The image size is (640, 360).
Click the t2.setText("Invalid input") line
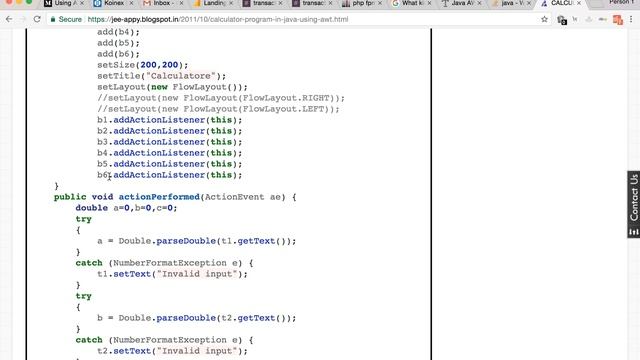(x=172, y=351)
